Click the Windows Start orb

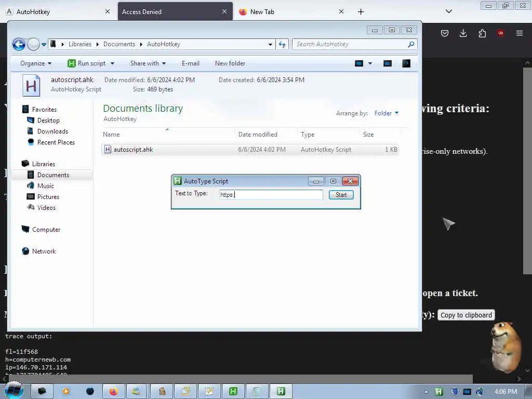[14, 391]
